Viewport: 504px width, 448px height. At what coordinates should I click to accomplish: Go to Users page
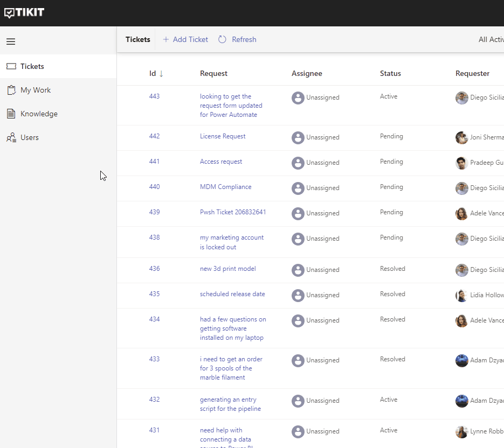click(30, 137)
